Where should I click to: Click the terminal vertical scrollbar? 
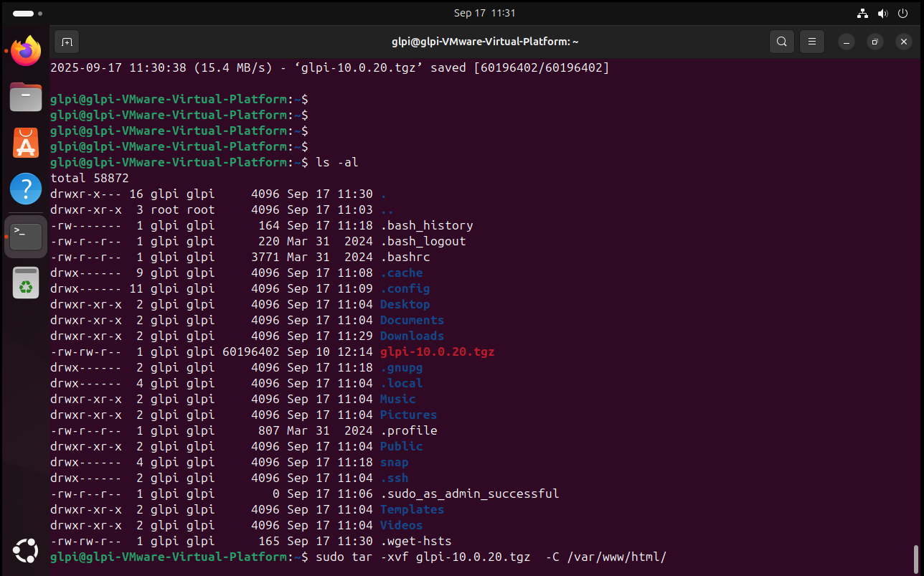click(x=915, y=556)
